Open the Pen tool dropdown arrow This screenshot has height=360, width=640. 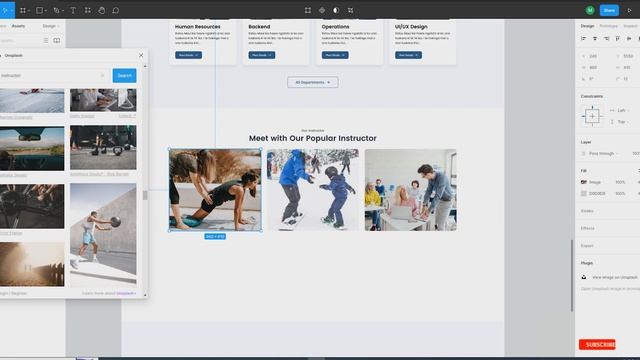(x=62, y=11)
